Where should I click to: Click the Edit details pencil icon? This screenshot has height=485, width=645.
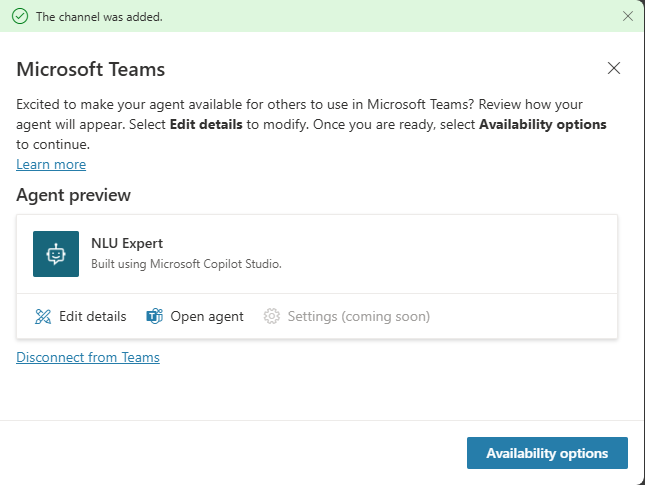point(43,316)
